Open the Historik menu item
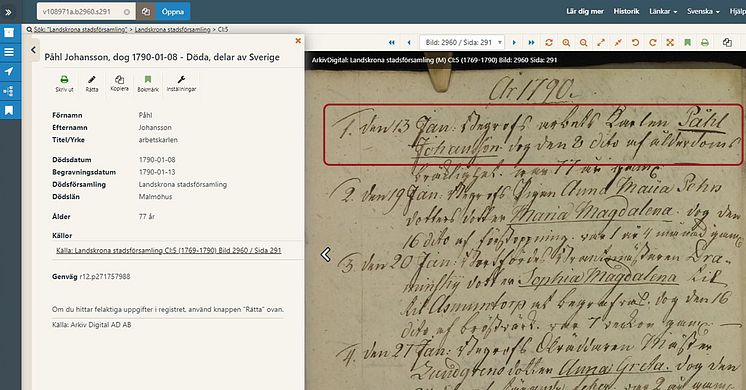 click(626, 11)
